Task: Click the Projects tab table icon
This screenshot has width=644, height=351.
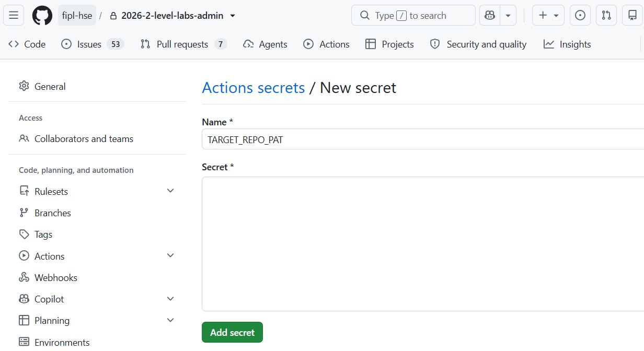Action: tap(371, 44)
